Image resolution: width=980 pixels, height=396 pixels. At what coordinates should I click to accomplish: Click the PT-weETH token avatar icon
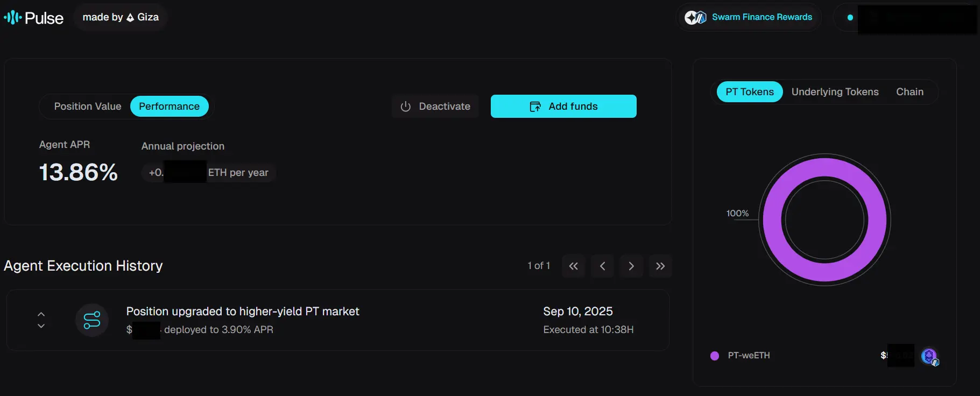pyautogui.click(x=929, y=356)
